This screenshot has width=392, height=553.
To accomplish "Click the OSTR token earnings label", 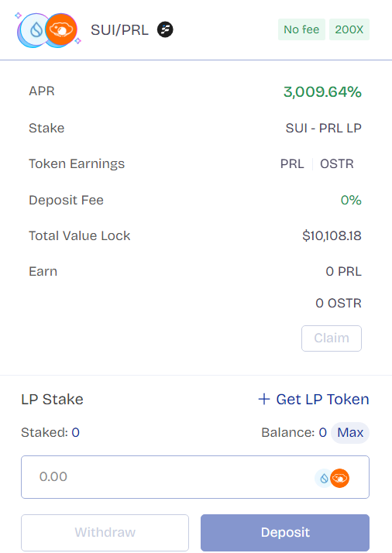I will point(337,163).
